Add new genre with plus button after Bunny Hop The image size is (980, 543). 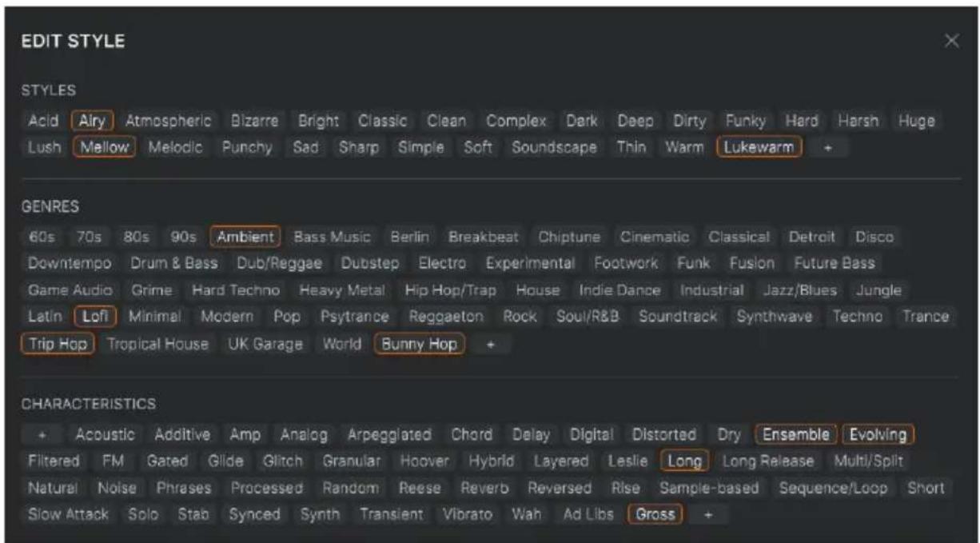click(x=492, y=344)
